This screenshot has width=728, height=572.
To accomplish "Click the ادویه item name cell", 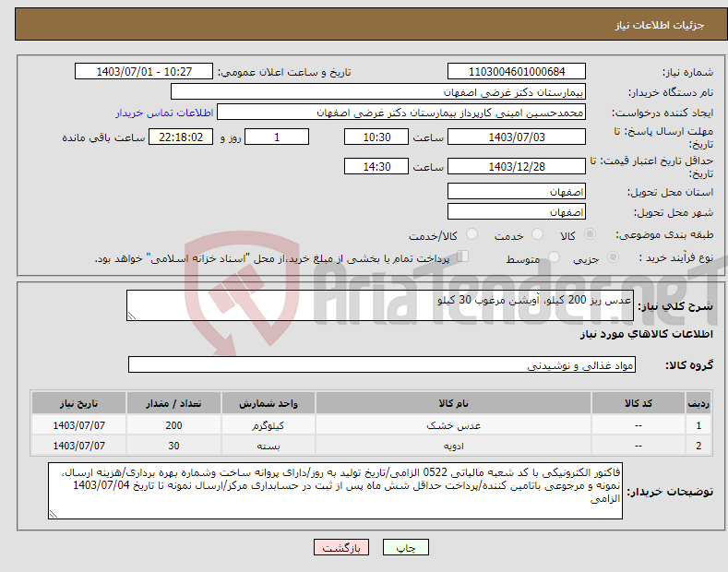I will [x=453, y=446].
